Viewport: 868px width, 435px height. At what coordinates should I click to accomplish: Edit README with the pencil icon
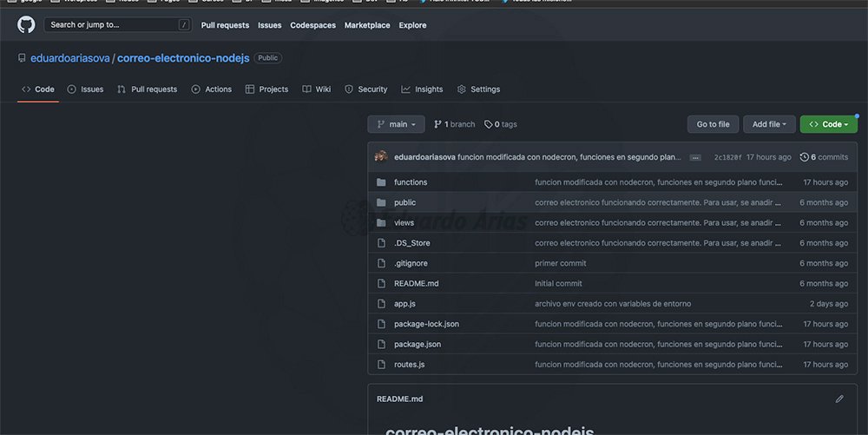tap(839, 399)
